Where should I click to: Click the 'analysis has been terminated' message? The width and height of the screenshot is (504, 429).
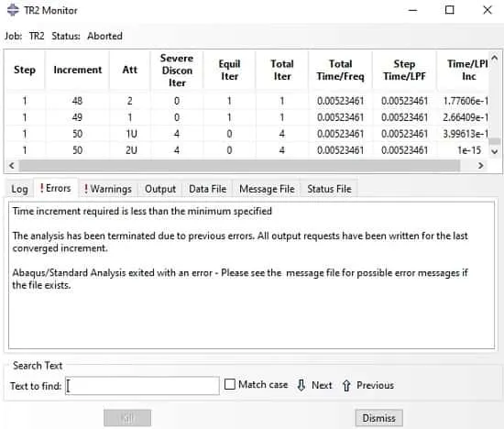tap(240, 242)
